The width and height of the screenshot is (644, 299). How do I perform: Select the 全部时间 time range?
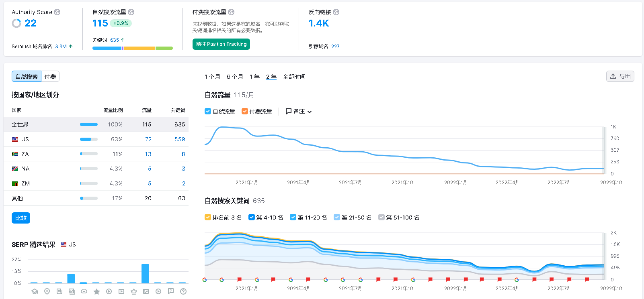(294, 77)
